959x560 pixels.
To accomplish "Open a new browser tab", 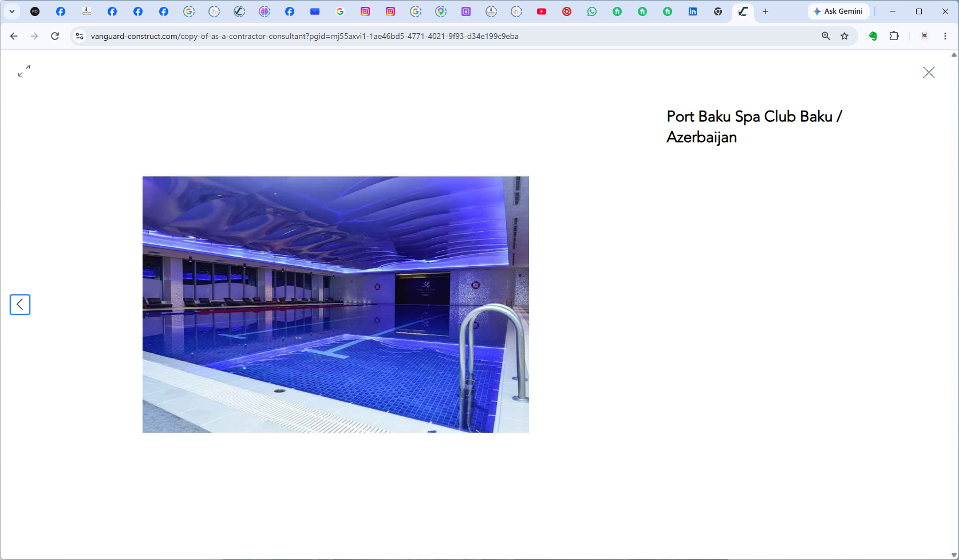I will point(765,11).
